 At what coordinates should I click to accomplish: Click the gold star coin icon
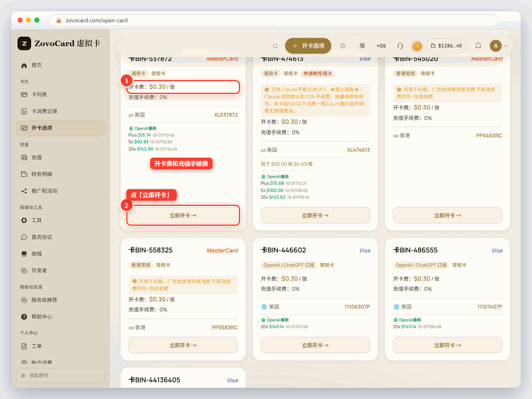click(416, 46)
